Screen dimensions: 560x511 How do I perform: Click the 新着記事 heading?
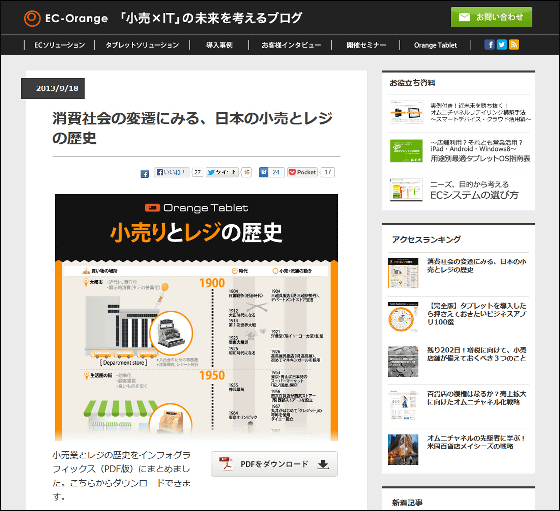pos(408,502)
